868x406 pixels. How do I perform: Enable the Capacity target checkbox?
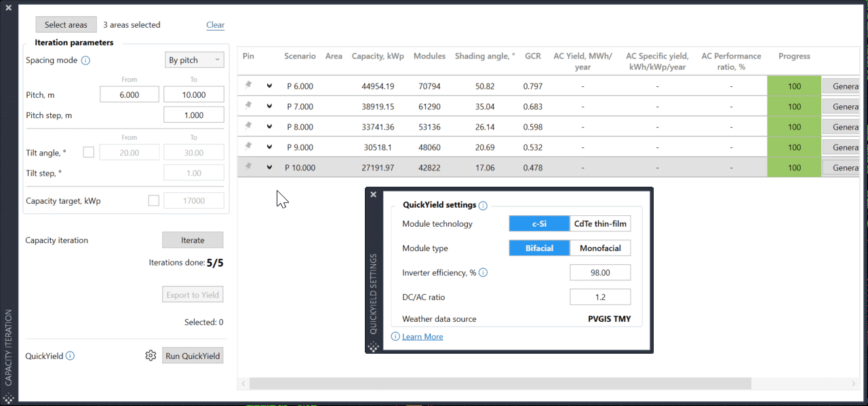[x=153, y=201]
